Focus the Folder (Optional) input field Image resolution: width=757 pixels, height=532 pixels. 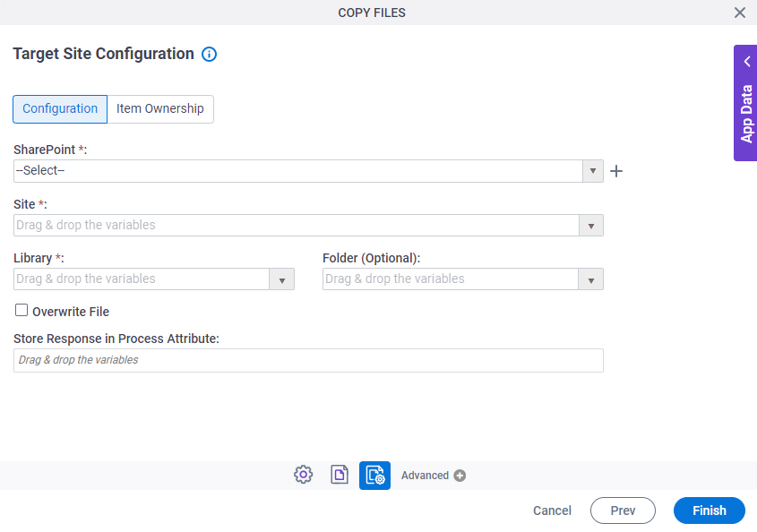click(451, 279)
